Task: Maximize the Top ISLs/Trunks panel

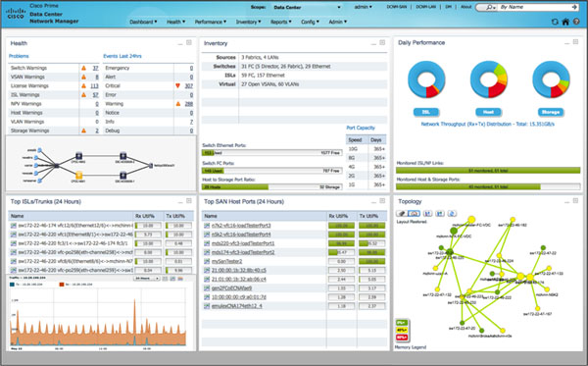Action: [189, 201]
